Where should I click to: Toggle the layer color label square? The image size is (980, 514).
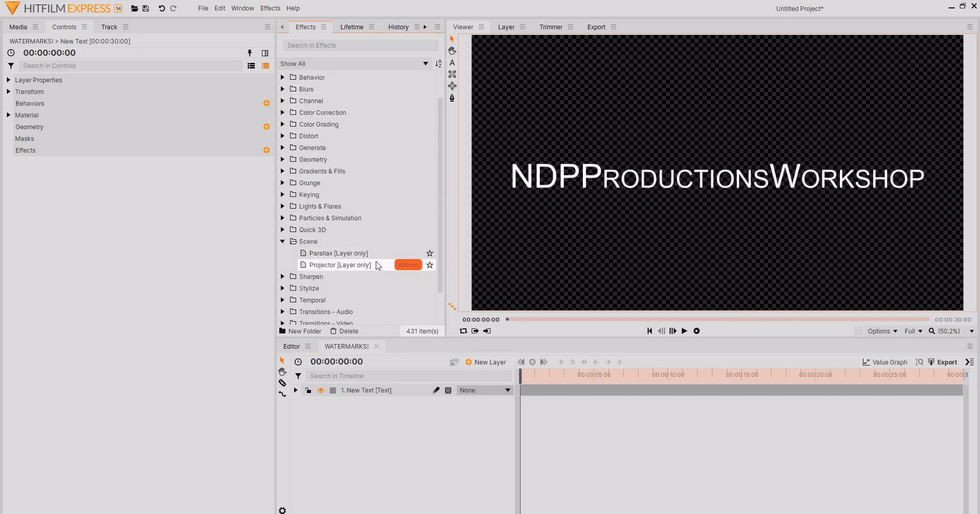click(x=333, y=390)
